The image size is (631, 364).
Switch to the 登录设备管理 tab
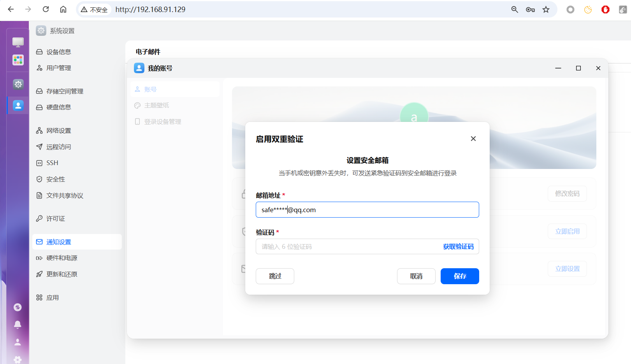[x=162, y=121]
